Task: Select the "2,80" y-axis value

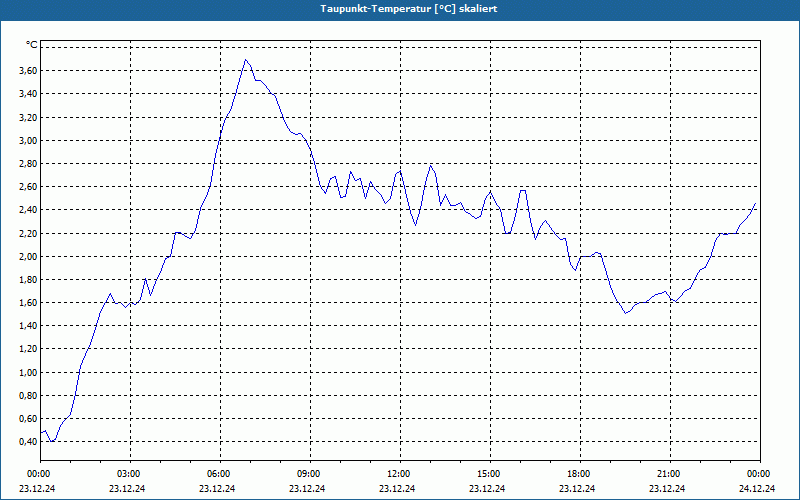Action: coord(28,164)
